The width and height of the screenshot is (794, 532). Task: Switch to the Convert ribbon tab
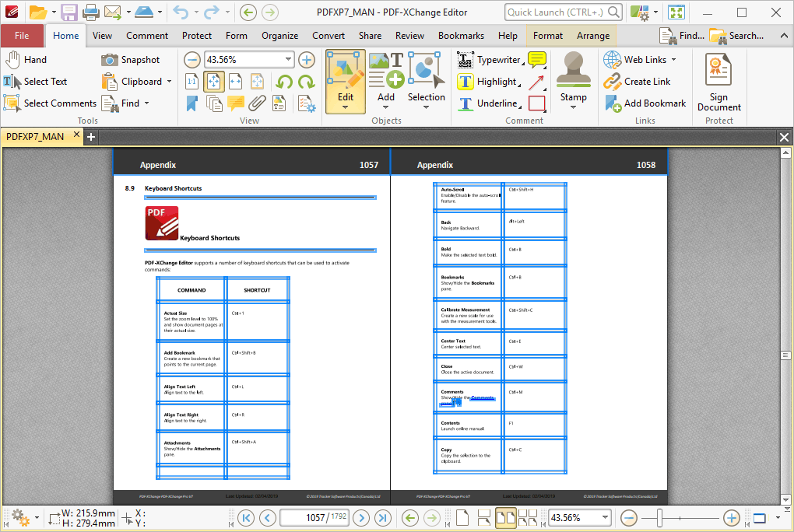point(328,36)
